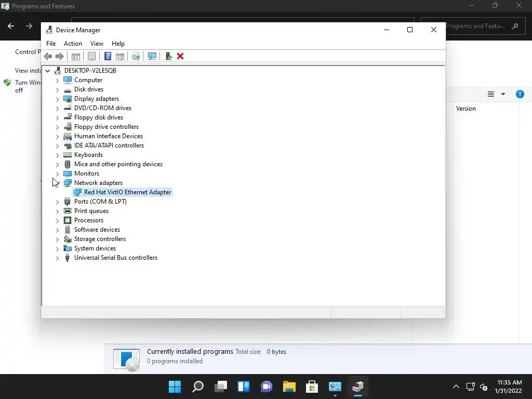Select the Storage controllers label
The width and height of the screenshot is (532, 399).
pos(100,239)
